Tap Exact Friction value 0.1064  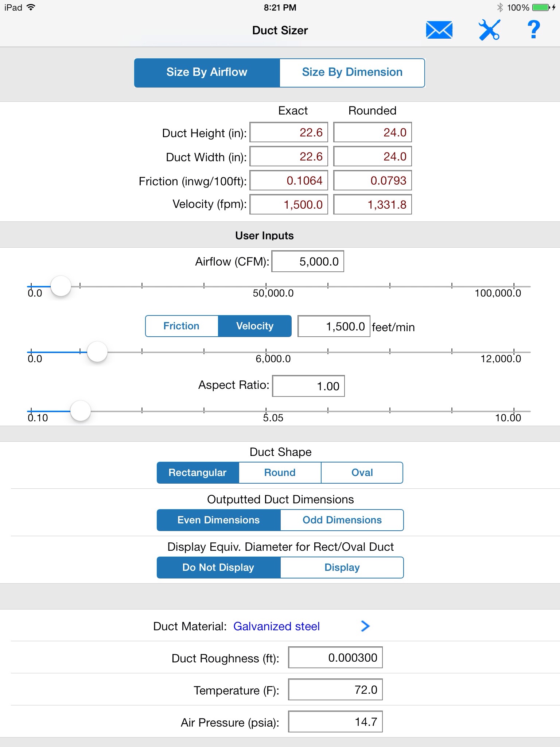(x=289, y=181)
